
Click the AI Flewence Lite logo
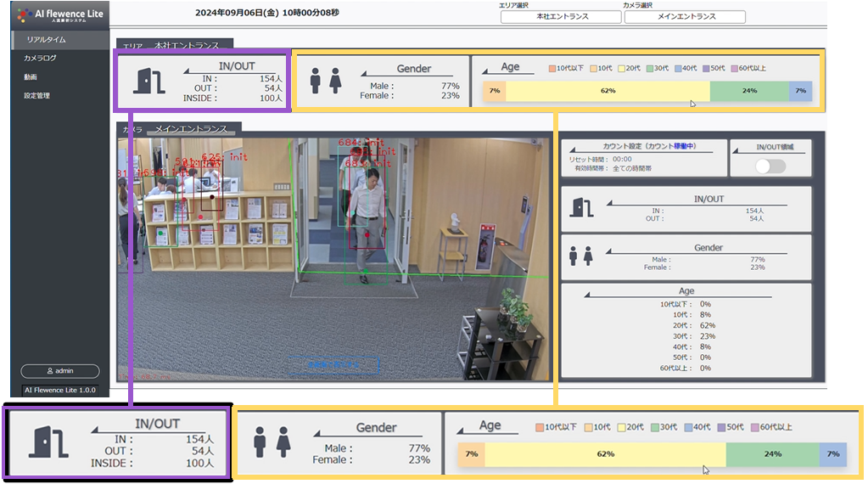click(x=59, y=14)
